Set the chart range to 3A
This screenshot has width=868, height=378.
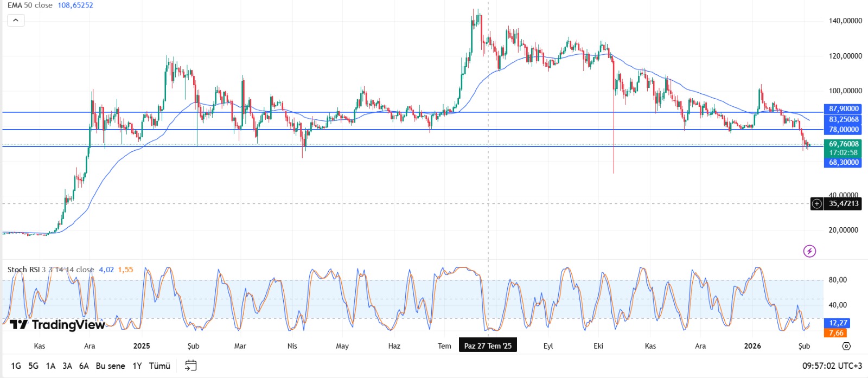coord(67,366)
